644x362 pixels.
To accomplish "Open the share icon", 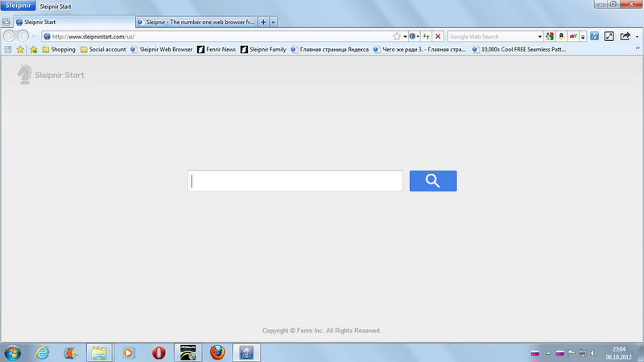I will [x=625, y=36].
